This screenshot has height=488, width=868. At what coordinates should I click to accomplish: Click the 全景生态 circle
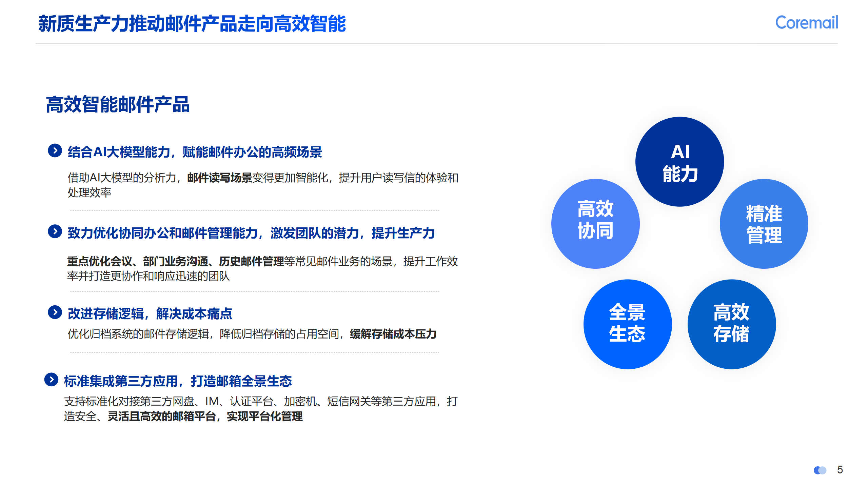coord(627,324)
